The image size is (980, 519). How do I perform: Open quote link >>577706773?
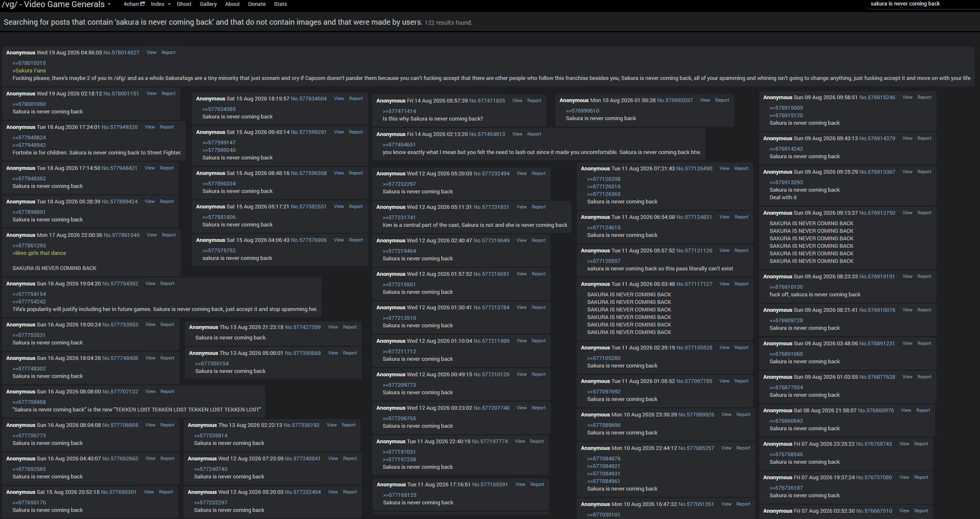[x=29, y=436]
